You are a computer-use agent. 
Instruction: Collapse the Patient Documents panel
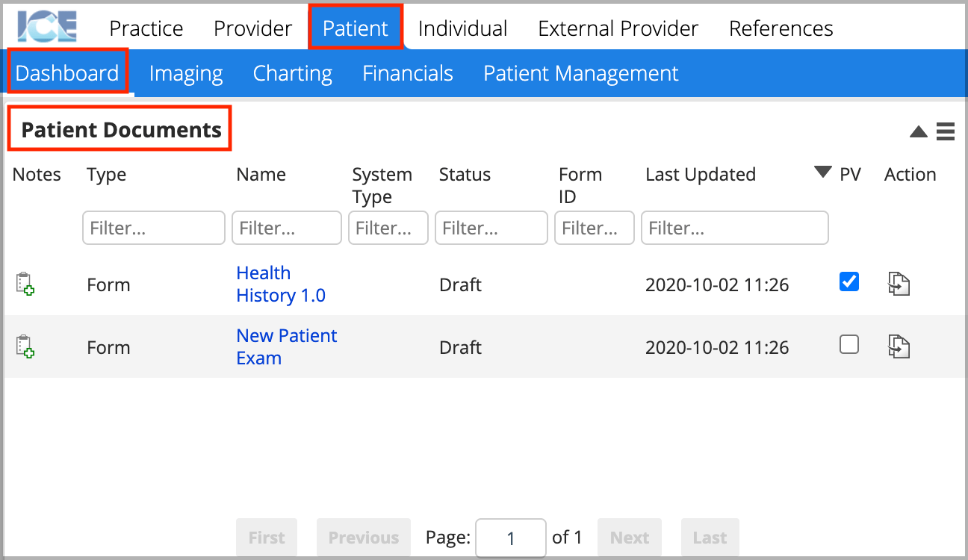tap(919, 132)
